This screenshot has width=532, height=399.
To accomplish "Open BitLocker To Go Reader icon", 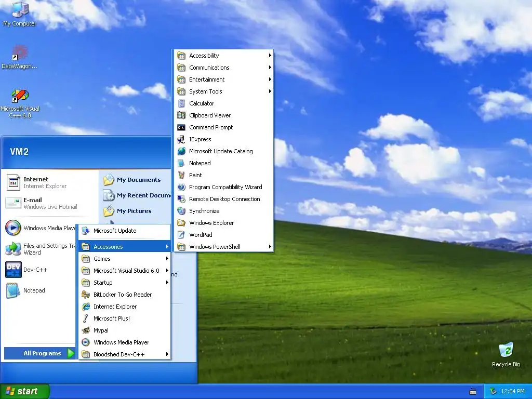I will click(x=86, y=295).
